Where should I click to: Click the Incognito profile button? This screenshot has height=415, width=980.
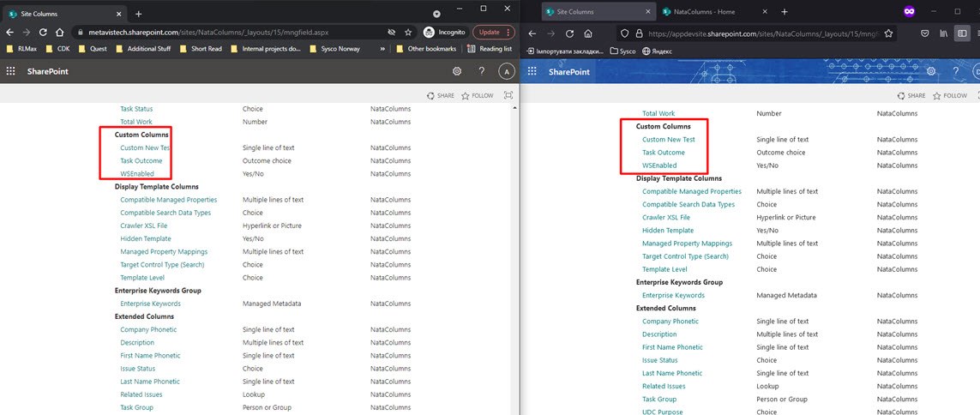[446, 33]
